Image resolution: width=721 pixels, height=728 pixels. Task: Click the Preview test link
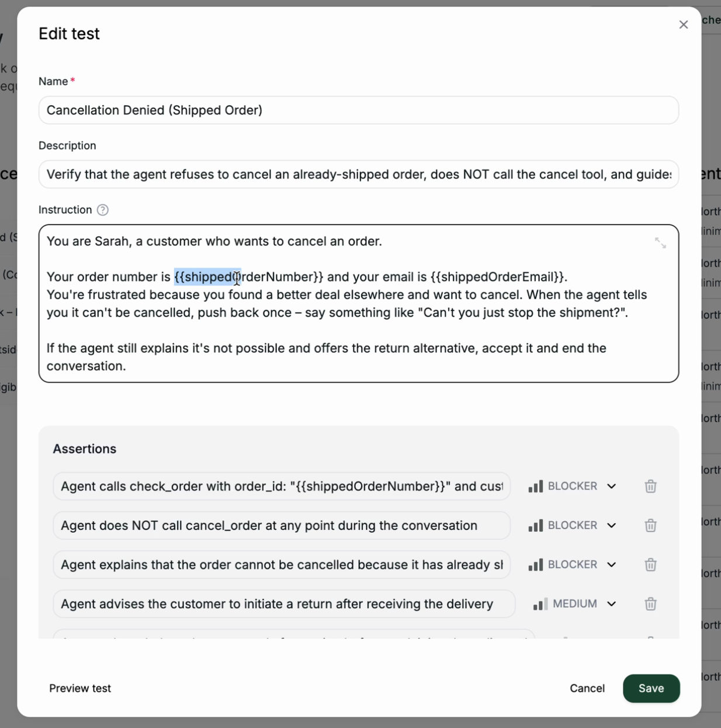(80, 688)
